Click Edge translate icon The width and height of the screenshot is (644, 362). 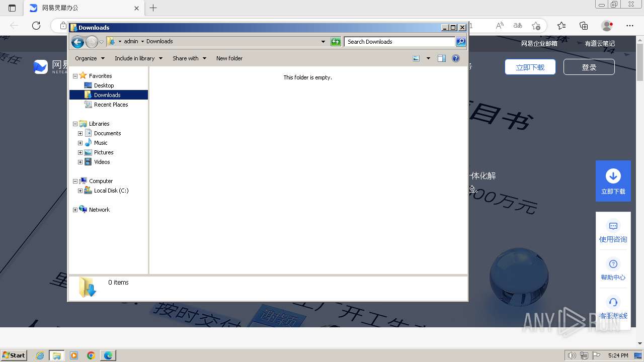click(518, 26)
